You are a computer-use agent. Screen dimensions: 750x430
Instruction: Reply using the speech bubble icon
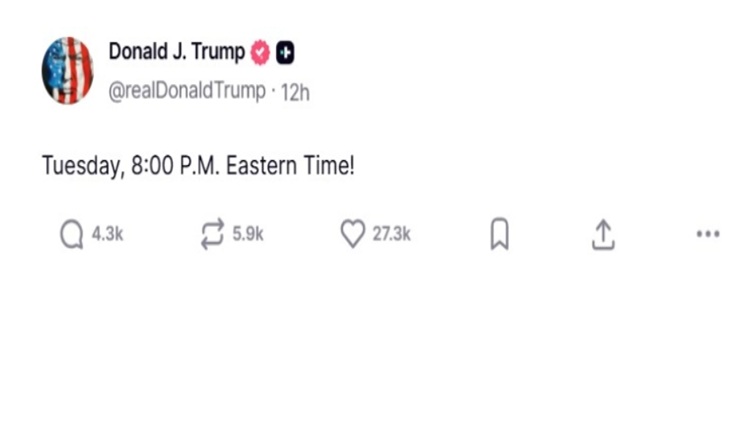click(71, 235)
